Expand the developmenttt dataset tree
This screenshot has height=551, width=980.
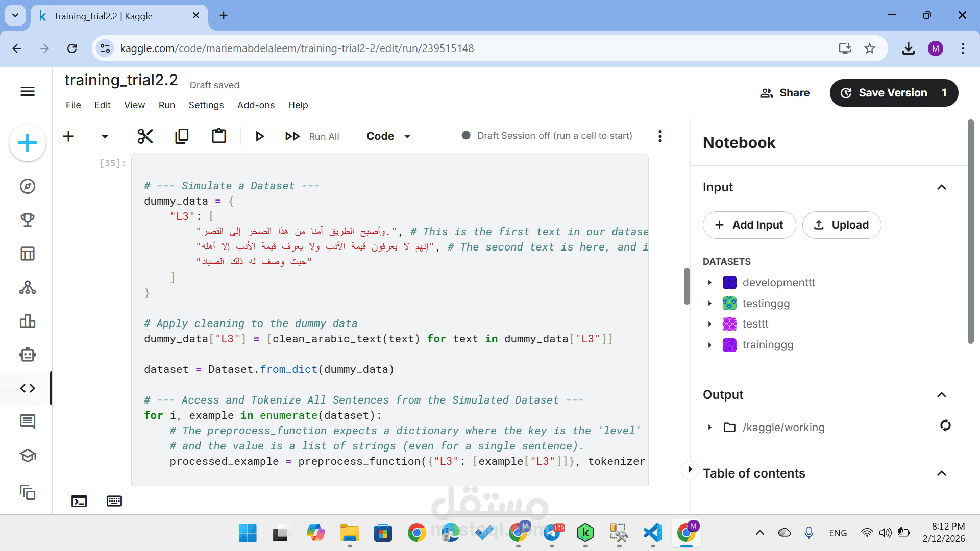[710, 283]
